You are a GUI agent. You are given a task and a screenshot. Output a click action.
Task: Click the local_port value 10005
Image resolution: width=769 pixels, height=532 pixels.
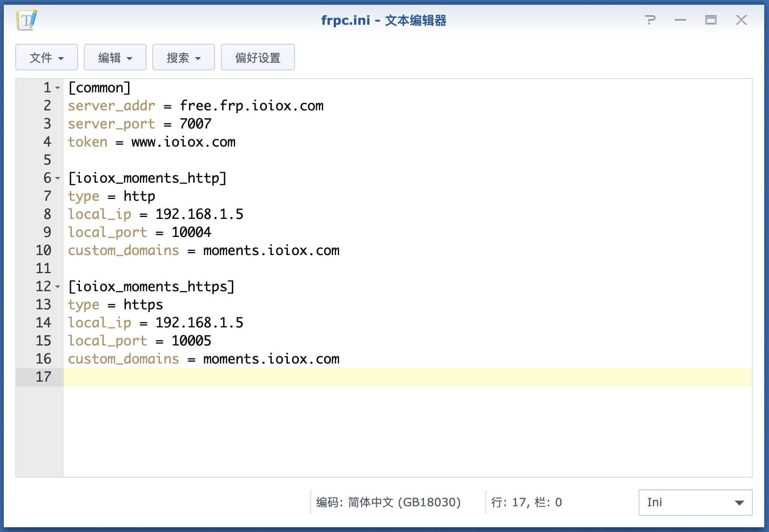[191, 341]
